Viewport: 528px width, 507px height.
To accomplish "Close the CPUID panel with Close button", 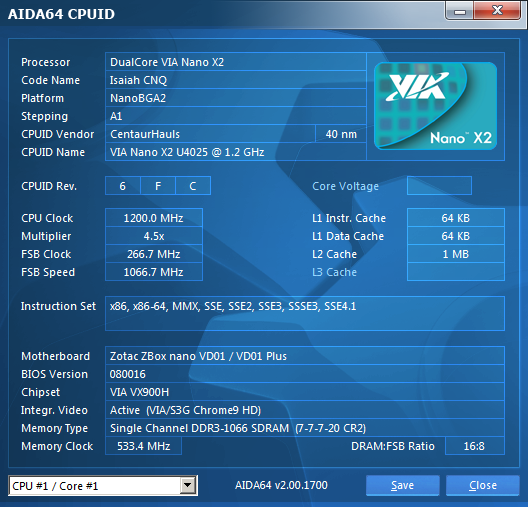I will (x=483, y=485).
